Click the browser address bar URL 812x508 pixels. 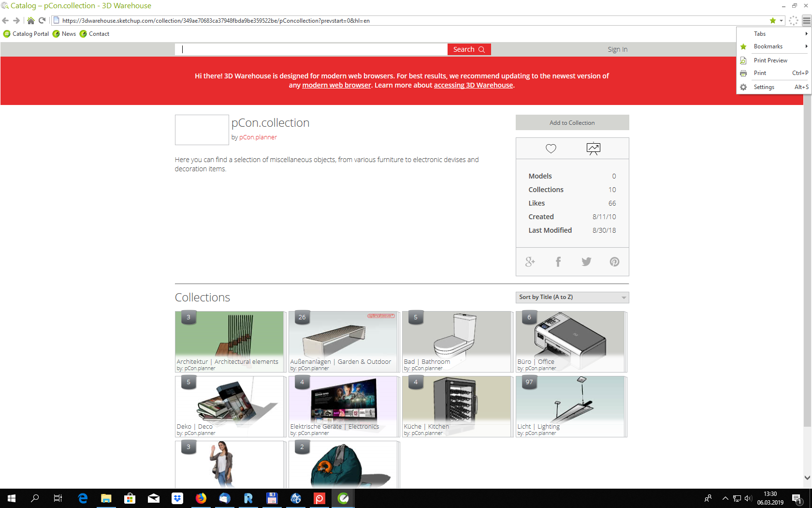pos(216,21)
